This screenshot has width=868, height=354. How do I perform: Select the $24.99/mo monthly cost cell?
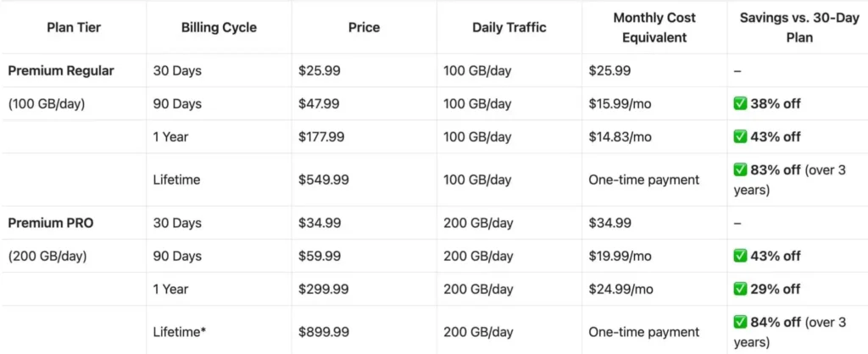(620, 289)
